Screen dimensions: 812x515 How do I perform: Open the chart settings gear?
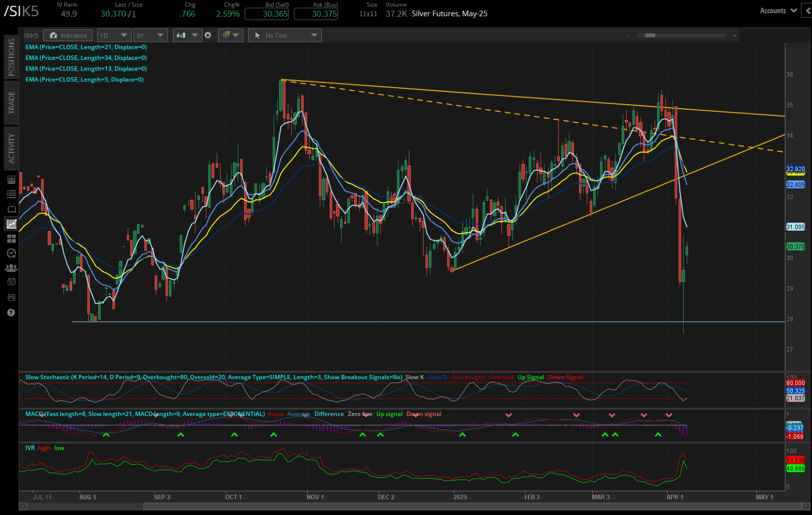(x=208, y=35)
